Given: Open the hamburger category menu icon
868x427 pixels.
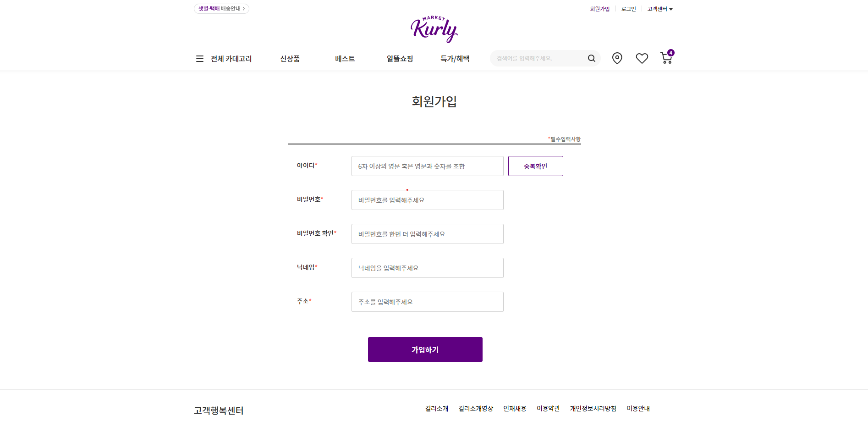Looking at the screenshot, I should (x=199, y=58).
